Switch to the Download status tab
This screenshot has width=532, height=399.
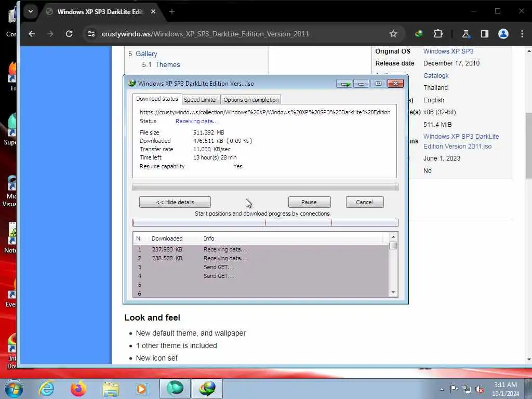point(157,99)
